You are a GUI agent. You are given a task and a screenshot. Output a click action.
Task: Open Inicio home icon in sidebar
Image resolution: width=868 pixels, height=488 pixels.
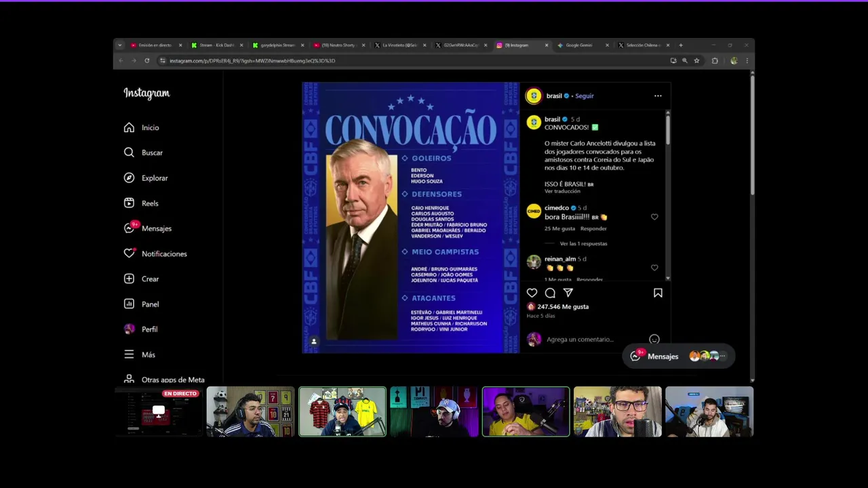130,127
